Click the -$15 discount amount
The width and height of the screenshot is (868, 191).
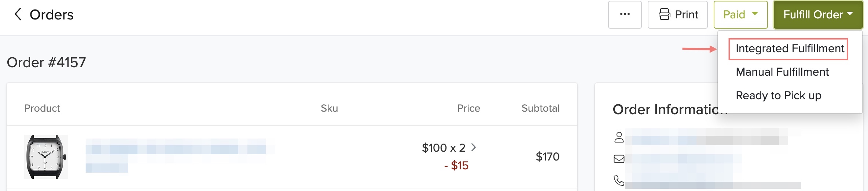(x=456, y=166)
